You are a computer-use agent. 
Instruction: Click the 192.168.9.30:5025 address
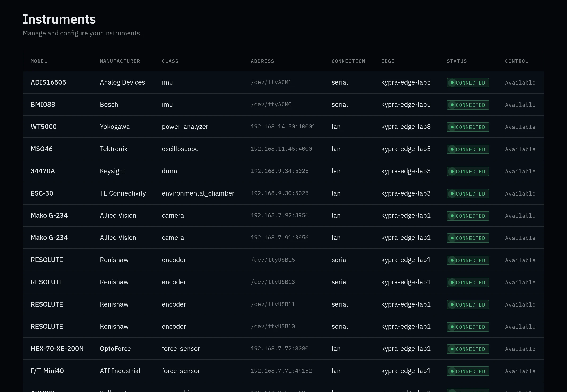[x=279, y=193]
